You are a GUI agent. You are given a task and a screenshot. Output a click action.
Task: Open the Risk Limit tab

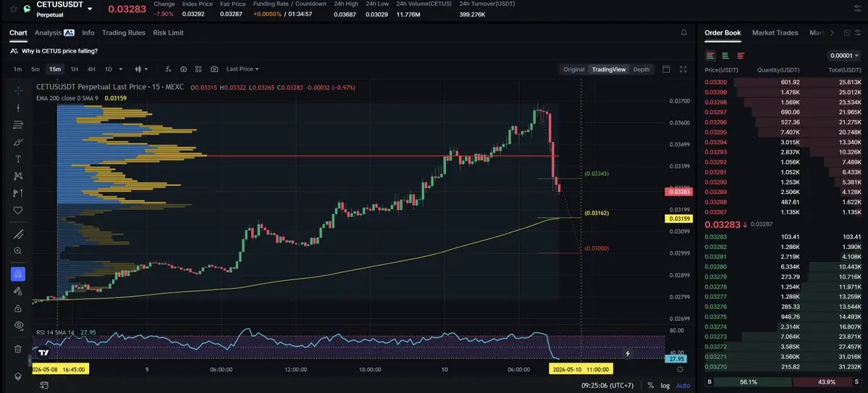coord(168,33)
